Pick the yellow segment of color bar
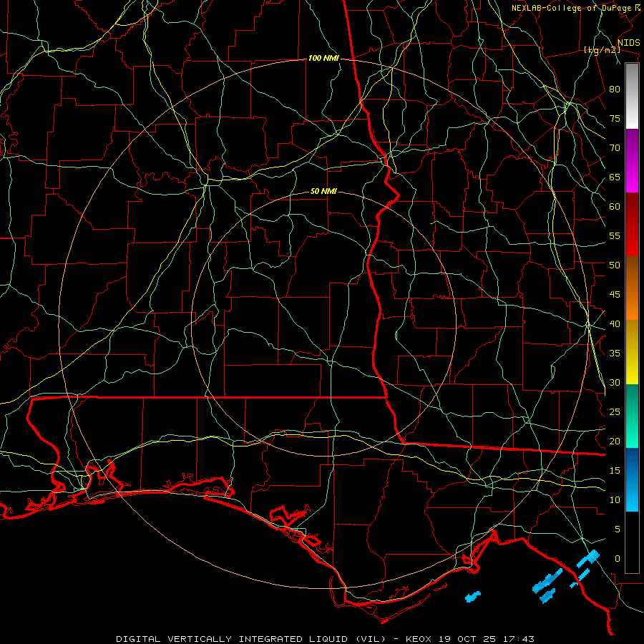Screen dimensions: 644x644 tap(632, 352)
